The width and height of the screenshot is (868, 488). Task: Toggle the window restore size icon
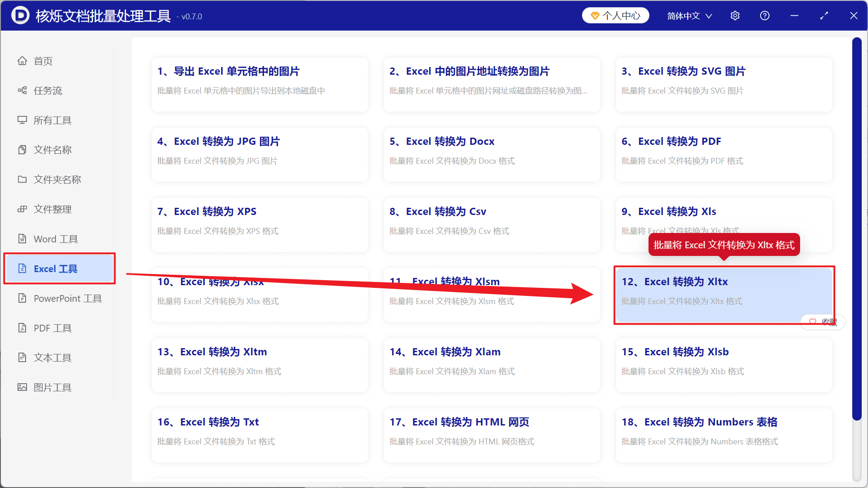point(824,16)
